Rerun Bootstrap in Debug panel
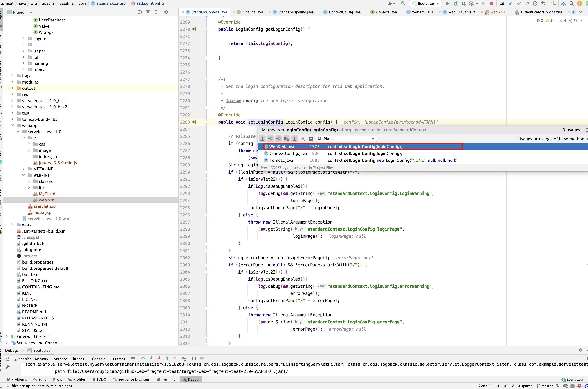Viewport: 588px width, 389px height. (8, 359)
